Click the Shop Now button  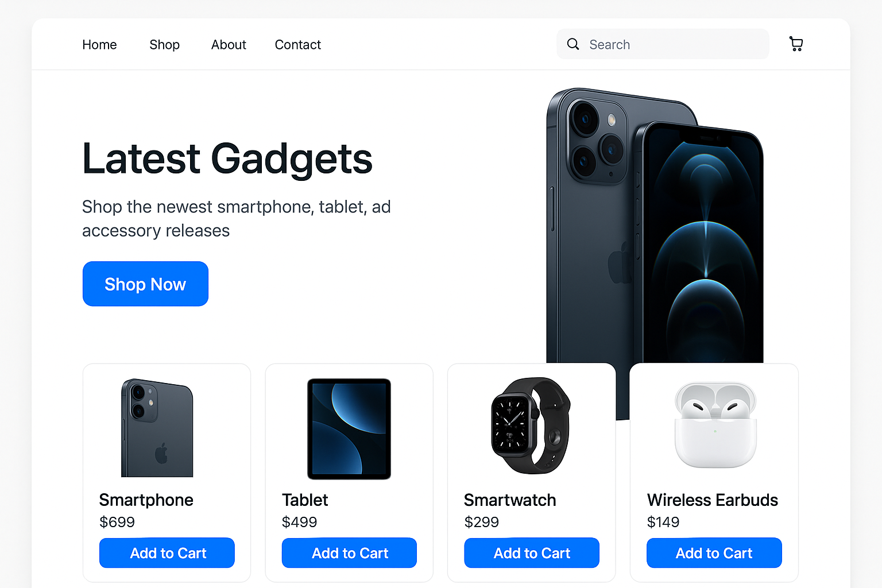(145, 284)
